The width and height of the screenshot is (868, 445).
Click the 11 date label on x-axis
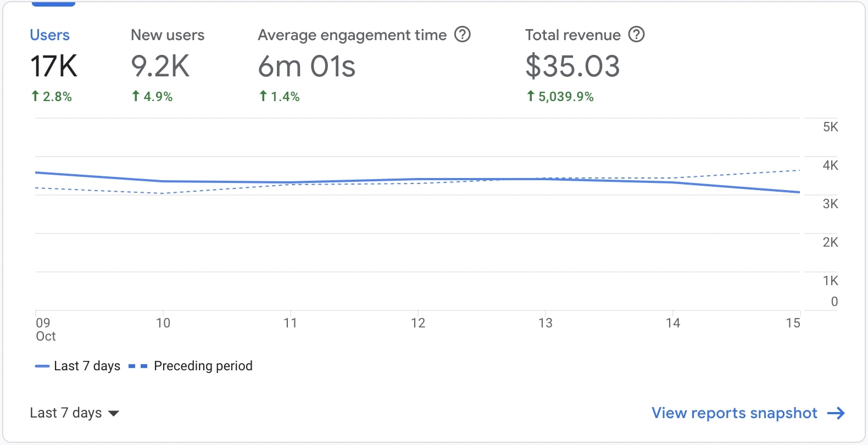tap(290, 322)
